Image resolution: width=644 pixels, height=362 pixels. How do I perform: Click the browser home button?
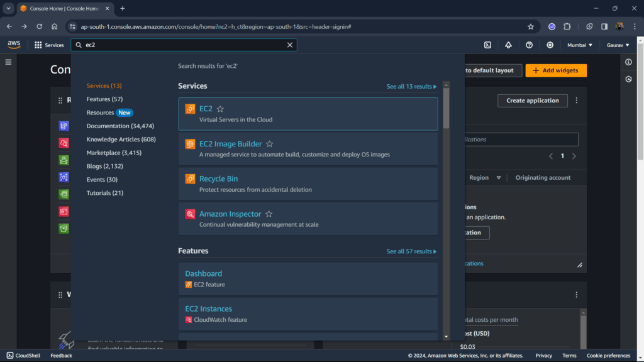54,26
